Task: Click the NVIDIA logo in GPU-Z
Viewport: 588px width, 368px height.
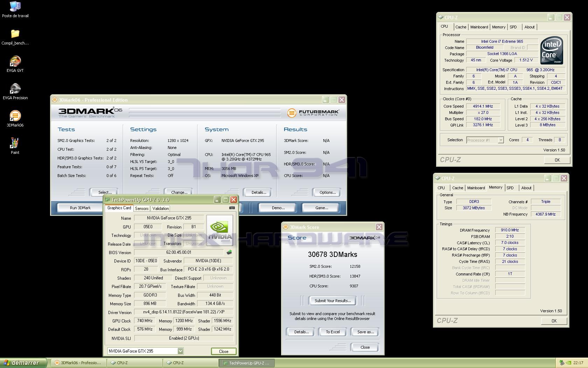Action: [x=220, y=230]
